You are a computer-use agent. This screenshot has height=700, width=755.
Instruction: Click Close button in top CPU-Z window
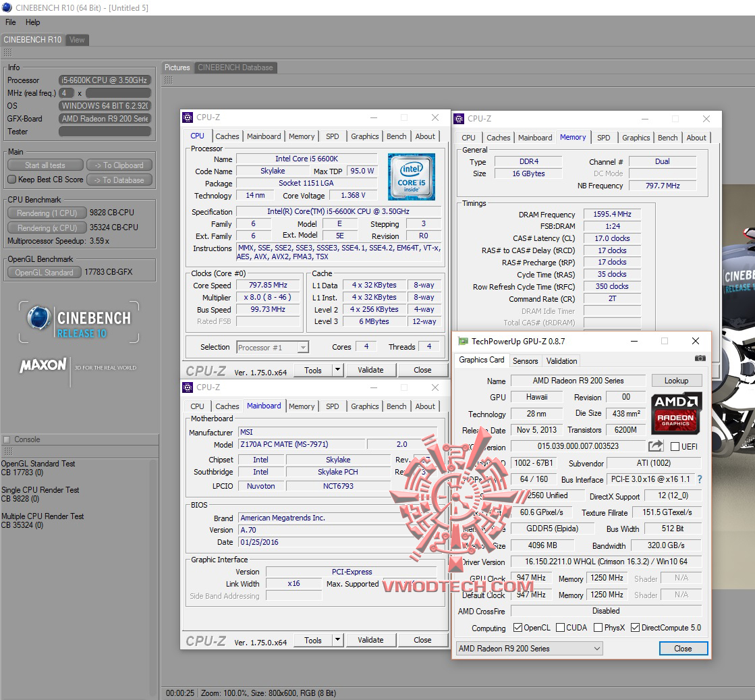click(x=422, y=370)
